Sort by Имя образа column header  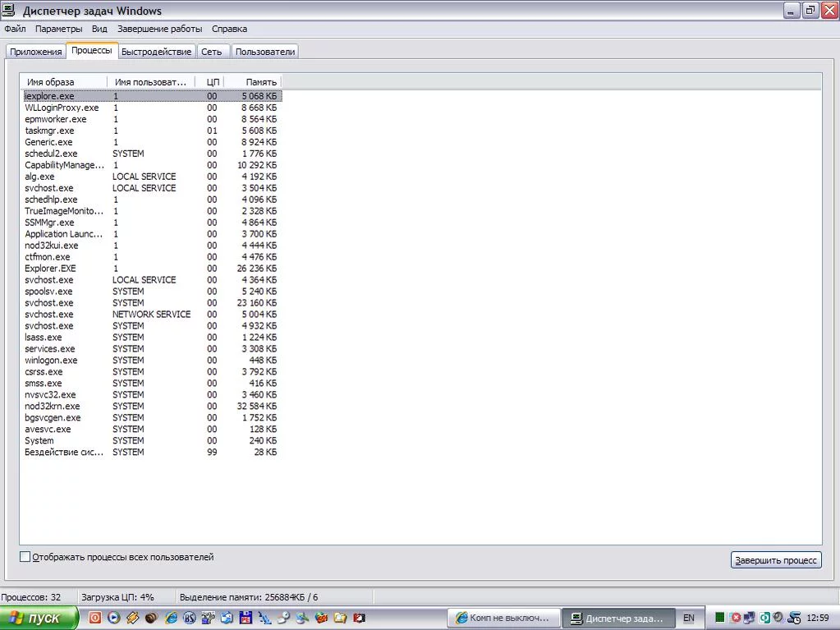pyautogui.click(x=64, y=82)
